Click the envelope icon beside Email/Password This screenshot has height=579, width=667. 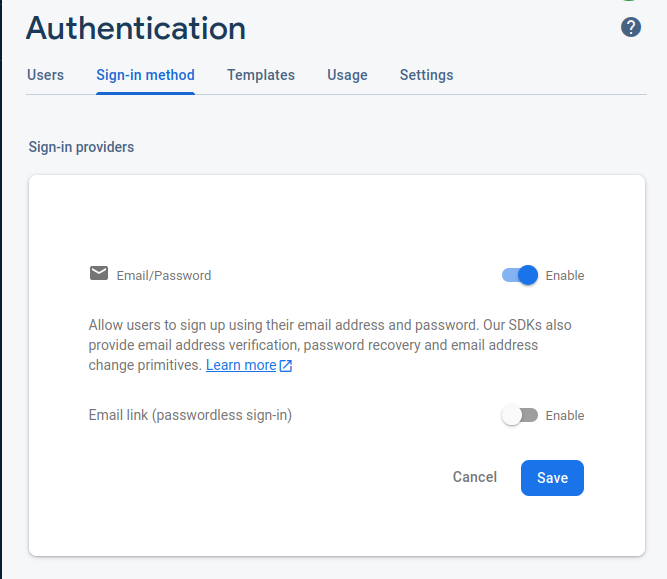click(x=99, y=274)
